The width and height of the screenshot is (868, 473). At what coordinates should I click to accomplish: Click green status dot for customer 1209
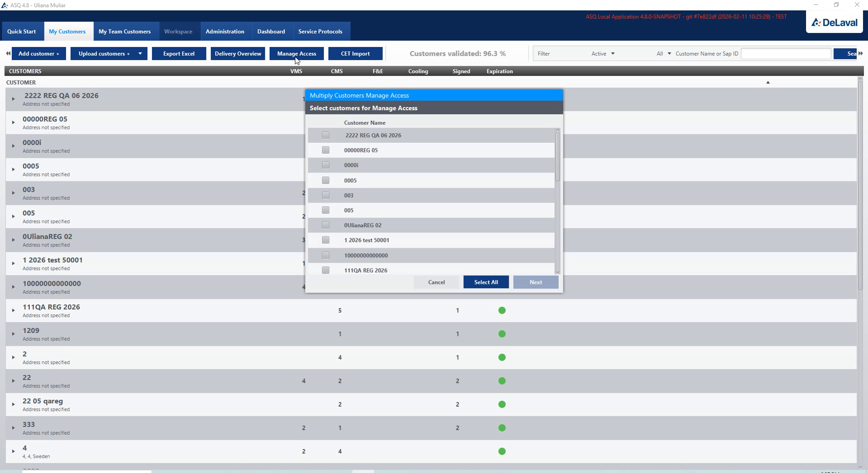tap(502, 334)
